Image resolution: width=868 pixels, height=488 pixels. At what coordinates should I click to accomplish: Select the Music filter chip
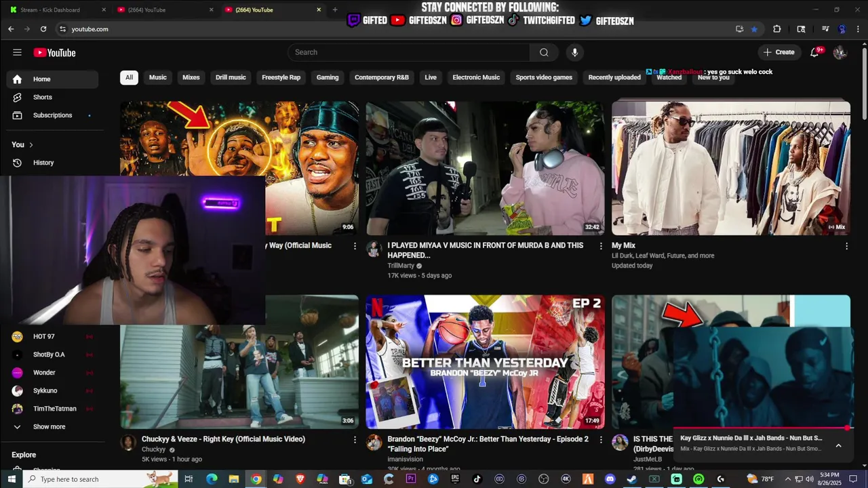pos(158,77)
